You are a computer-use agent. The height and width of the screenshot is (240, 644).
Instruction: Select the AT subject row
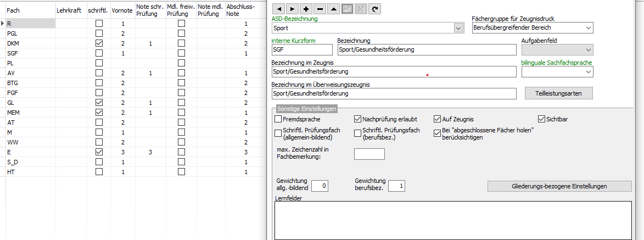click(30, 122)
